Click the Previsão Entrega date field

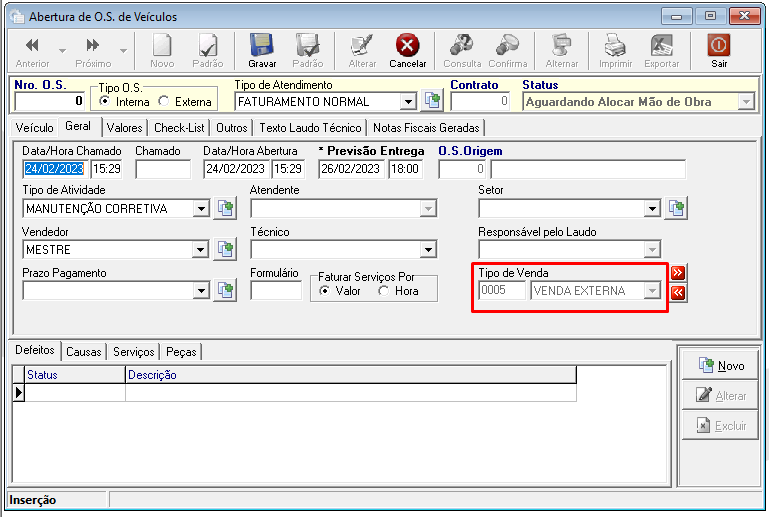(x=351, y=169)
